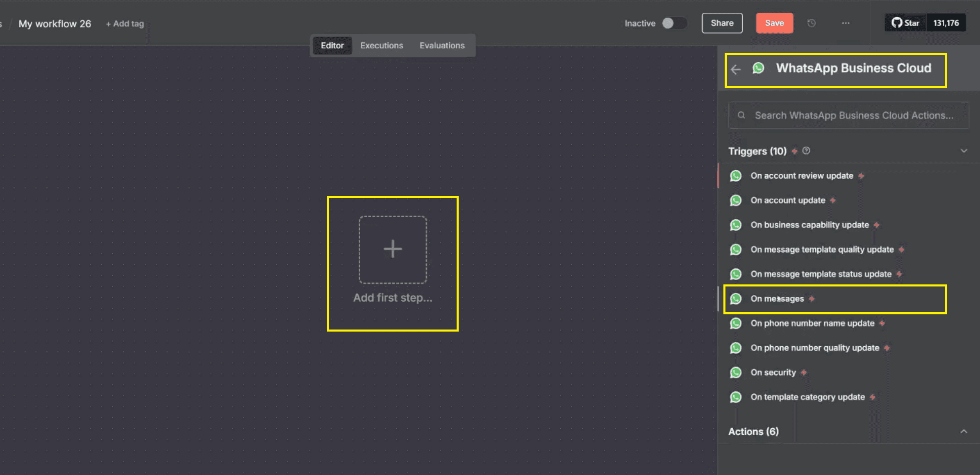The image size is (980, 475).
Task: Click the Actions (6) heading text
Action: click(x=753, y=432)
